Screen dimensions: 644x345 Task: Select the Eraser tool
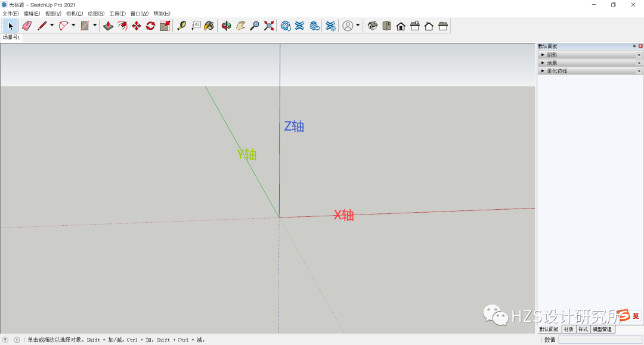(26, 26)
